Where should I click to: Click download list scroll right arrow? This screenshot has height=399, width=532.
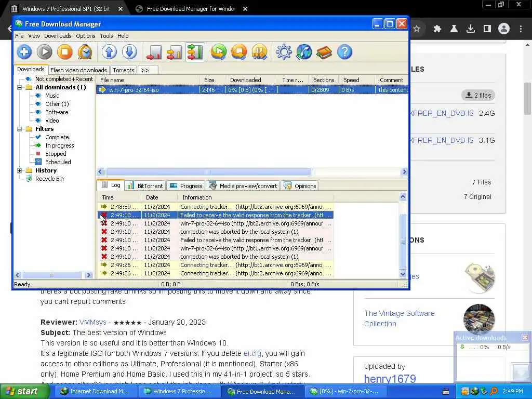pyautogui.click(x=404, y=171)
